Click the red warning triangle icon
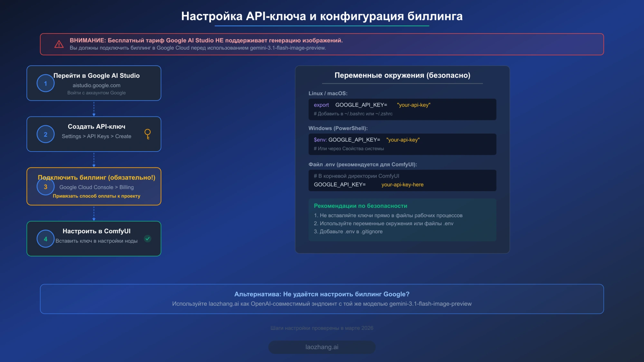Screen dimensions: 644x362 click(59, 44)
